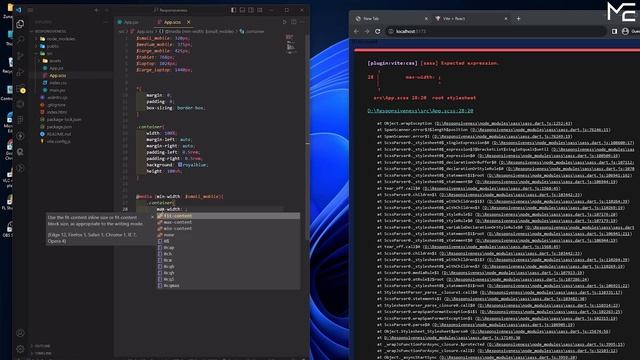Open Run and Debug view in activity bar
The height and width of the screenshot is (360, 640).
click(x=20, y=72)
